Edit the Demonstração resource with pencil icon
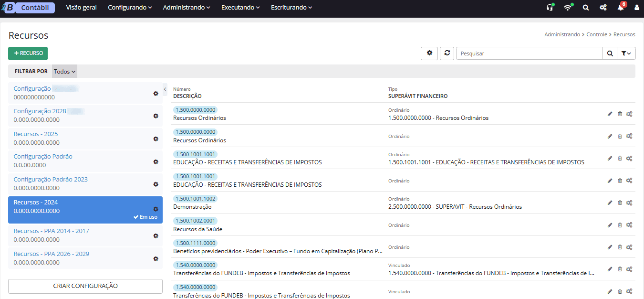The image size is (644, 299). click(610, 203)
